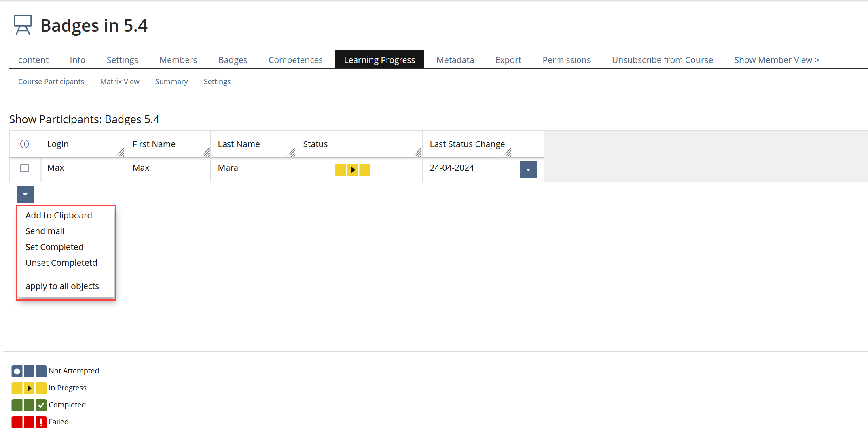The width and height of the screenshot is (868, 447).
Task: Open the Competences tab
Action: pos(295,60)
